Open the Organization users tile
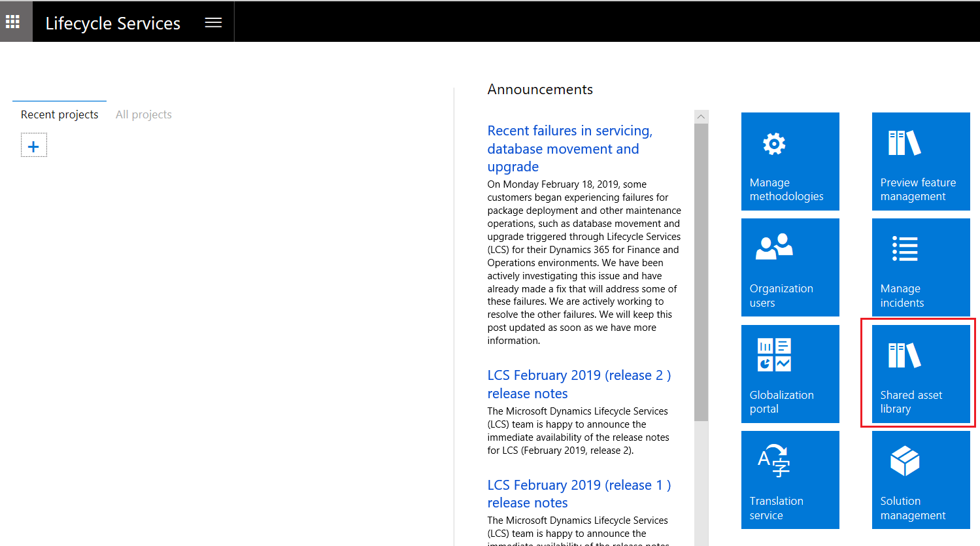This screenshot has height=546, width=980. tap(790, 267)
